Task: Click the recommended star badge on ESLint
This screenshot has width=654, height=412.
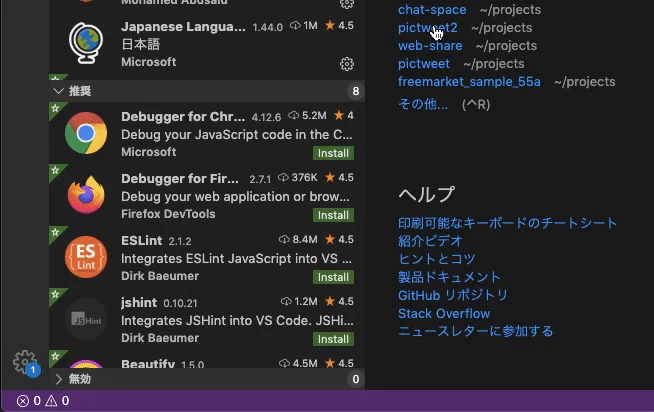Action: tap(55, 233)
